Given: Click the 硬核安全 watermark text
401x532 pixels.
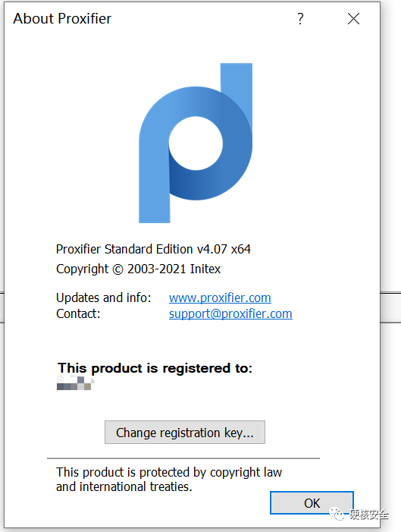Looking at the screenshot, I should 369,515.
